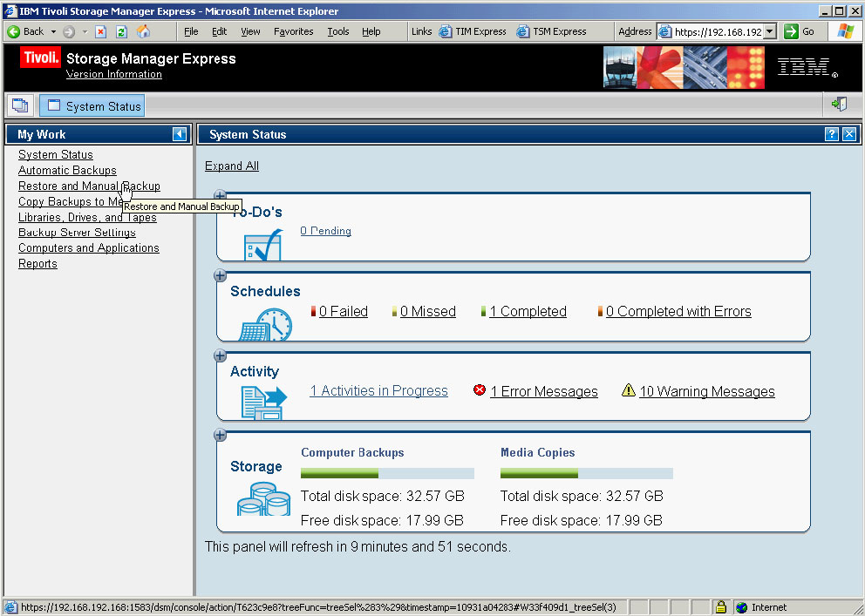The width and height of the screenshot is (865, 616).
Task: Open System Status in My Work list
Action: click(x=56, y=155)
